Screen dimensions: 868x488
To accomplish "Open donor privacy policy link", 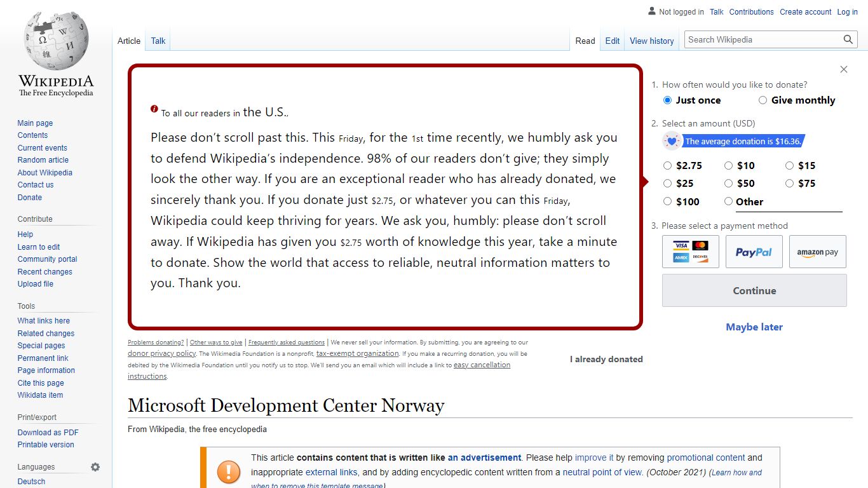I will 161,353.
